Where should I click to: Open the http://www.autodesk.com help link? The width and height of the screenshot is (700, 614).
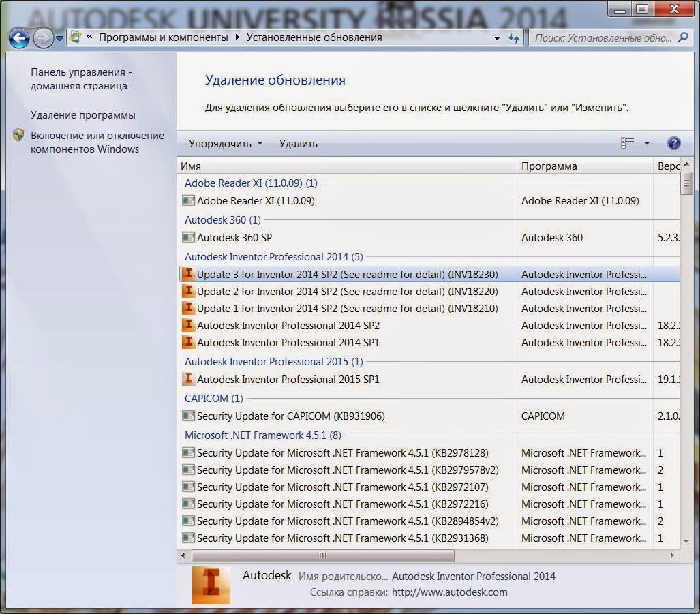tap(450, 592)
